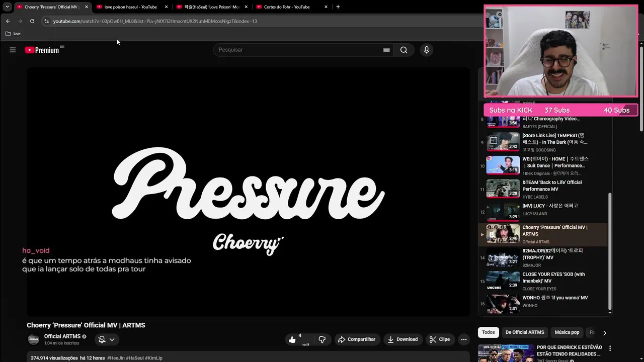Select the 'Todos' filter chip
This screenshot has width=644, height=362.
pos(488,332)
